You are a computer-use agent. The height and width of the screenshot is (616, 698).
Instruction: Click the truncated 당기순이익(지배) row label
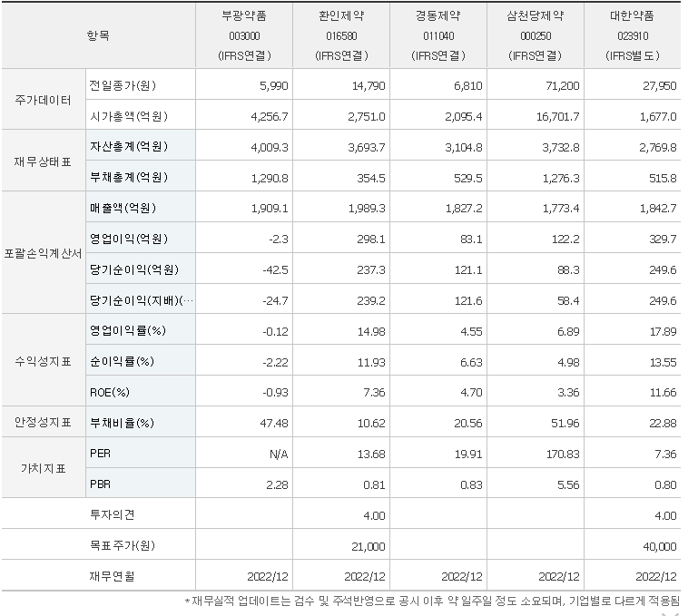tap(142, 300)
